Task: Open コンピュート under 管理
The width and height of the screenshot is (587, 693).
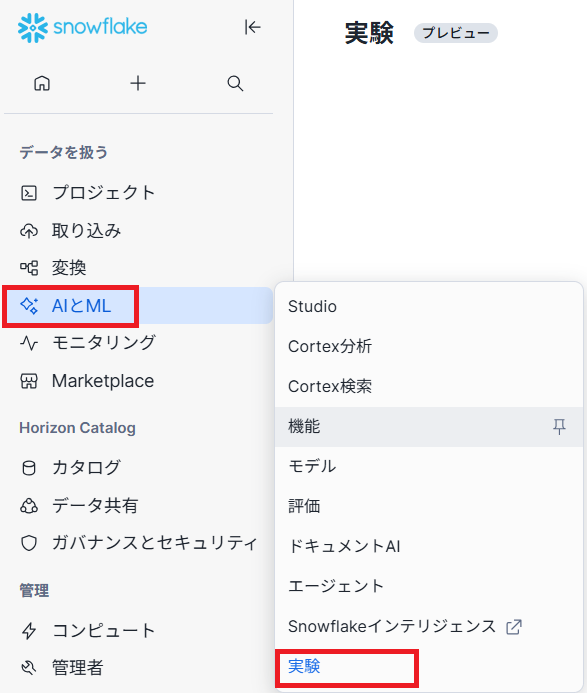Action: click(x=138, y=631)
